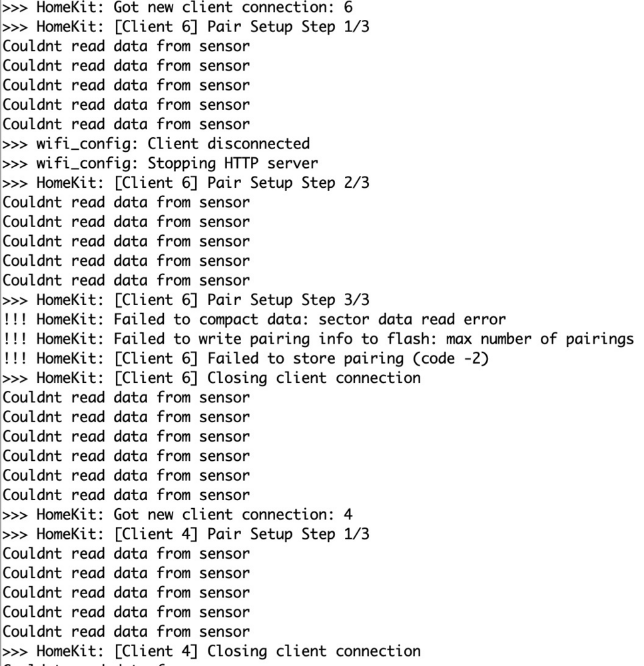Click the 'Failed to store pairing (code -2)' line
644x666 pixels.
[246, 359]
